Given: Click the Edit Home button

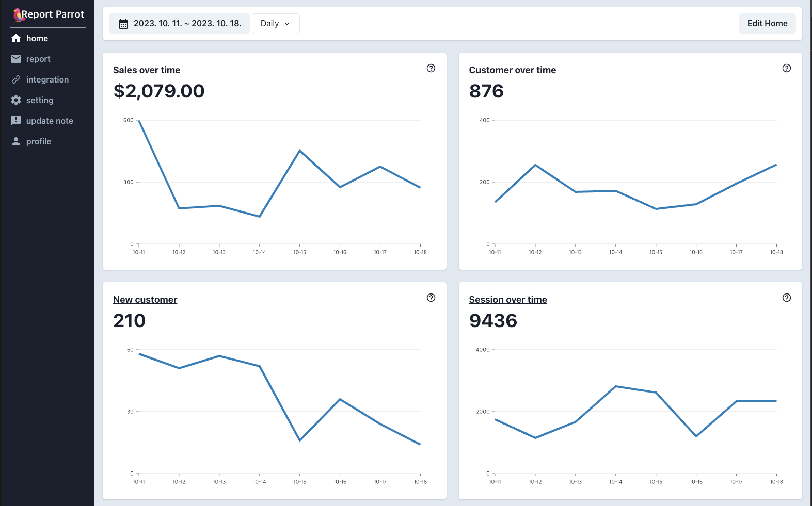Looking at the screenshot, I should [767, 24].
